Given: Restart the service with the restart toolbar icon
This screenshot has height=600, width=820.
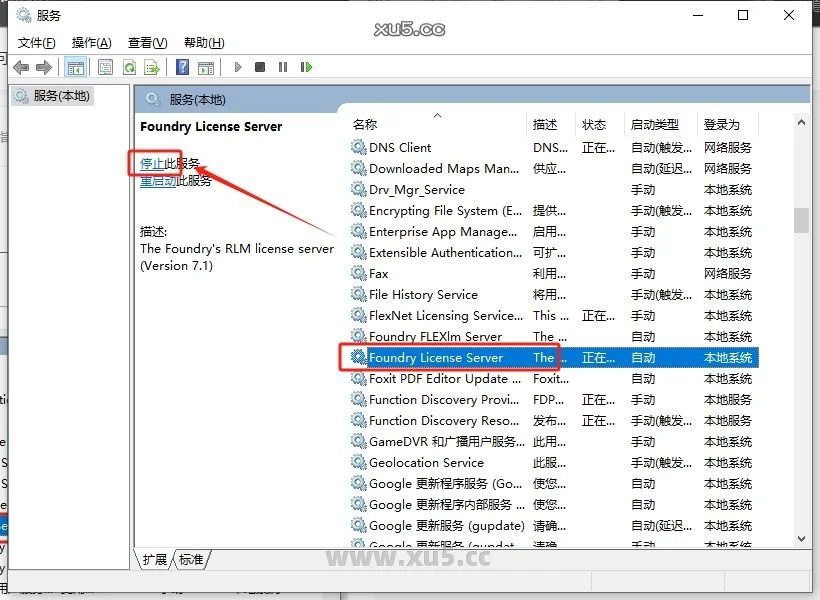Looking at the screenshot, I should click(306, 67).
